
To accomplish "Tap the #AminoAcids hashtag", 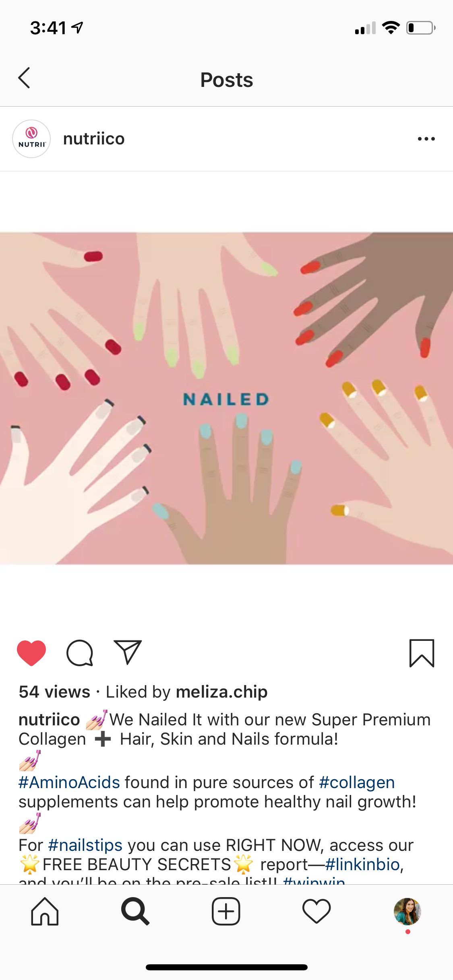I will [69, 782].
